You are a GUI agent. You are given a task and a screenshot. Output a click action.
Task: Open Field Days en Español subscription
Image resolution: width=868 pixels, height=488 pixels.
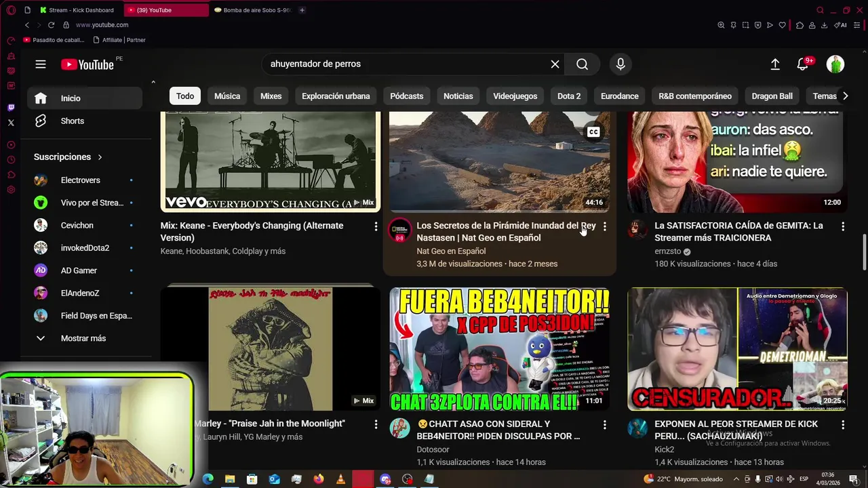click(x=85, y=316)
